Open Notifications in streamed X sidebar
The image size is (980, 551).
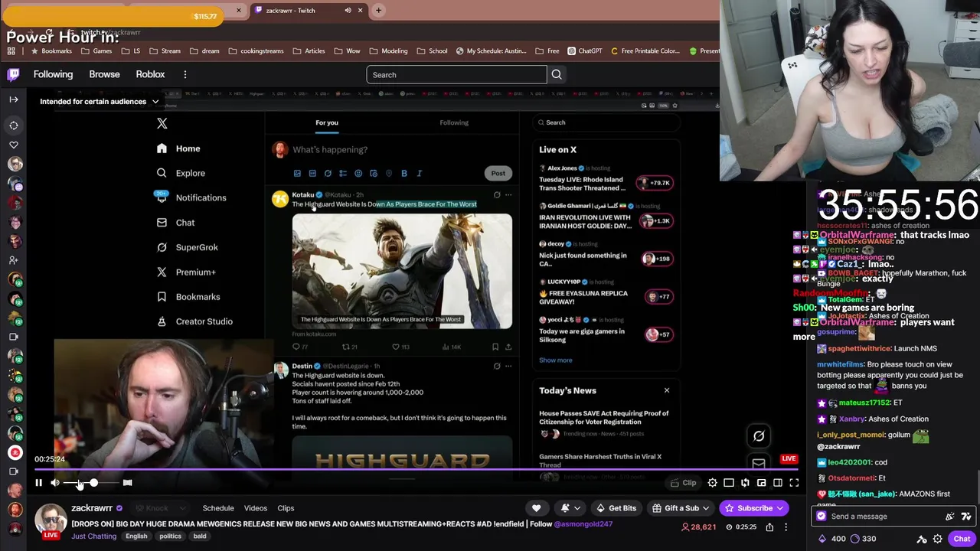[x=191, y=197]
